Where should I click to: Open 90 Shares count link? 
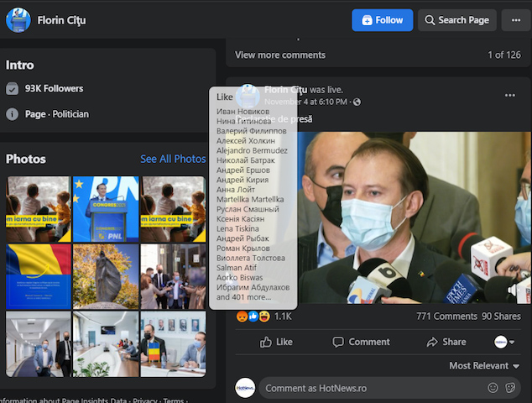[501, 317]
